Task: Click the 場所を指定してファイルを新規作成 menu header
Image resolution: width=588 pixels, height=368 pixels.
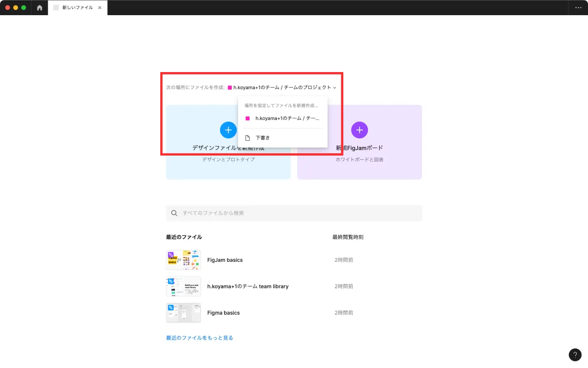Action: (281, 105)
